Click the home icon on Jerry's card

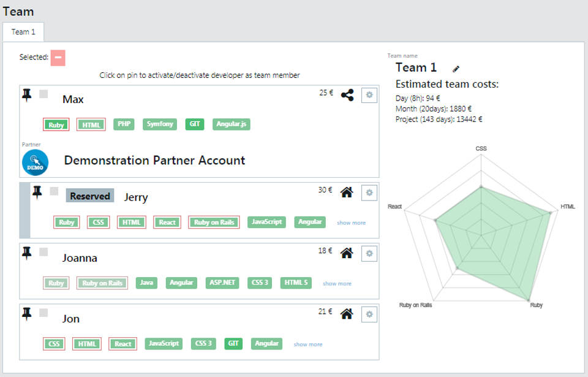click(x=347, y=192)
